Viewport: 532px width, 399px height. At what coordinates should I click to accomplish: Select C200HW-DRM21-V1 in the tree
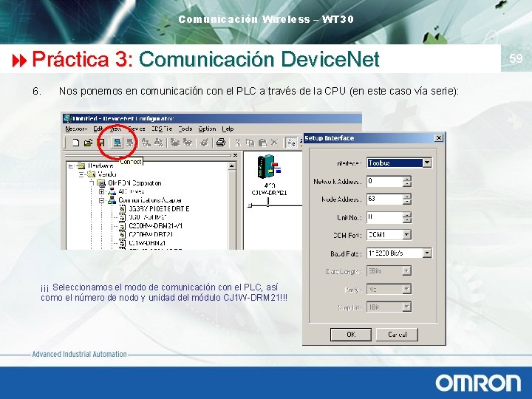[x=155, y=226]
